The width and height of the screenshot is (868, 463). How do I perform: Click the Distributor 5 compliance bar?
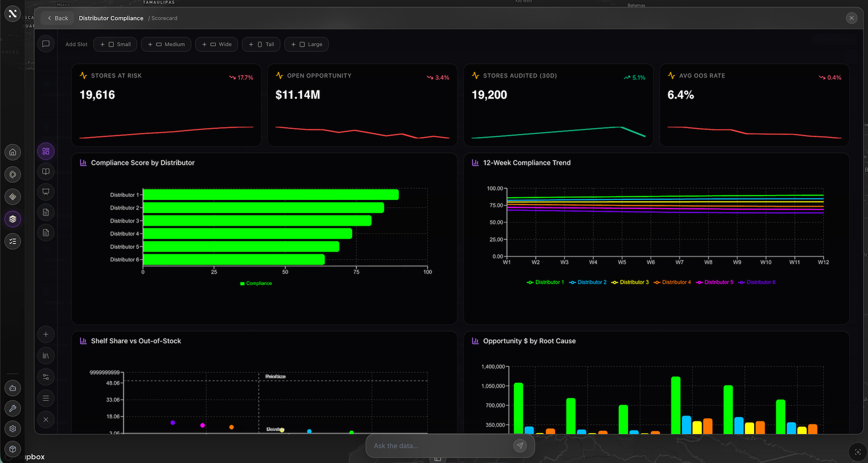(x=241, y=247)
